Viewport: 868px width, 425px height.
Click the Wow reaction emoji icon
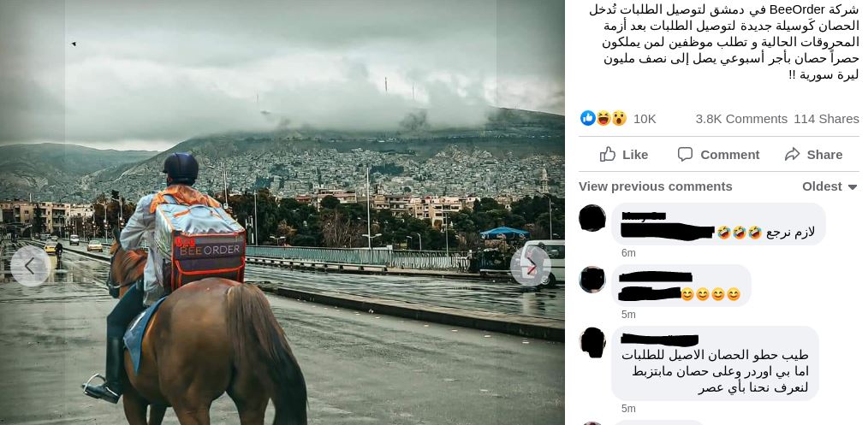619,118
